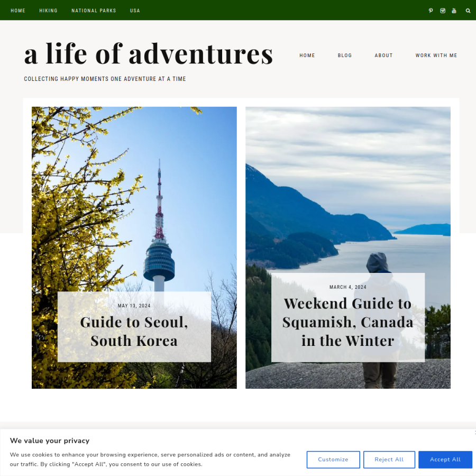Open the YouTube social icon
The height and width of the screenshot is (476, 476).
[454, 11]
